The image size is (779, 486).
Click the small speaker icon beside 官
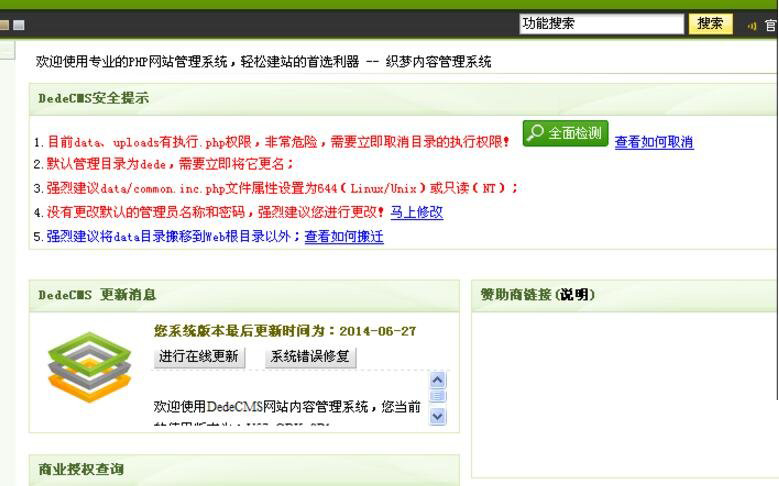pos(751,26)
